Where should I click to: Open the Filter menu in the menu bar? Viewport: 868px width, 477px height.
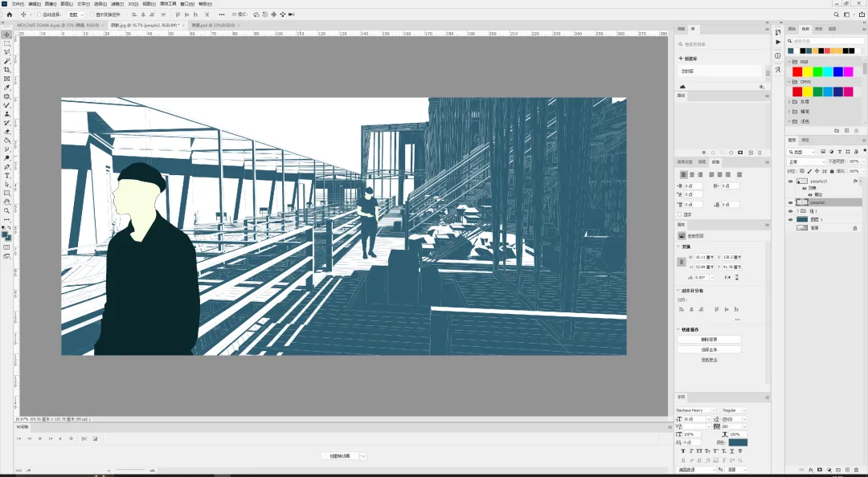point(117,4)
